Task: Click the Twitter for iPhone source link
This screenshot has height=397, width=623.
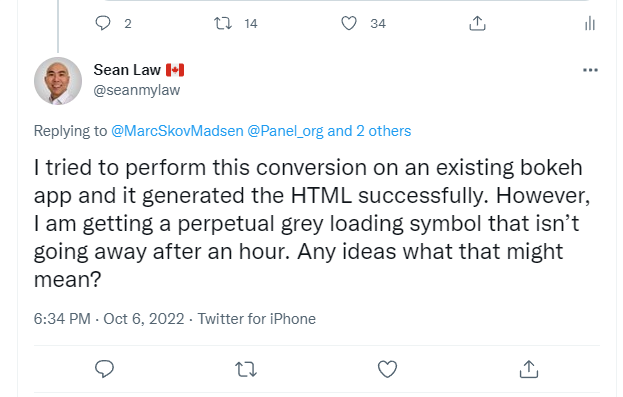Action: pyautogui.click(x=257, y=319)
